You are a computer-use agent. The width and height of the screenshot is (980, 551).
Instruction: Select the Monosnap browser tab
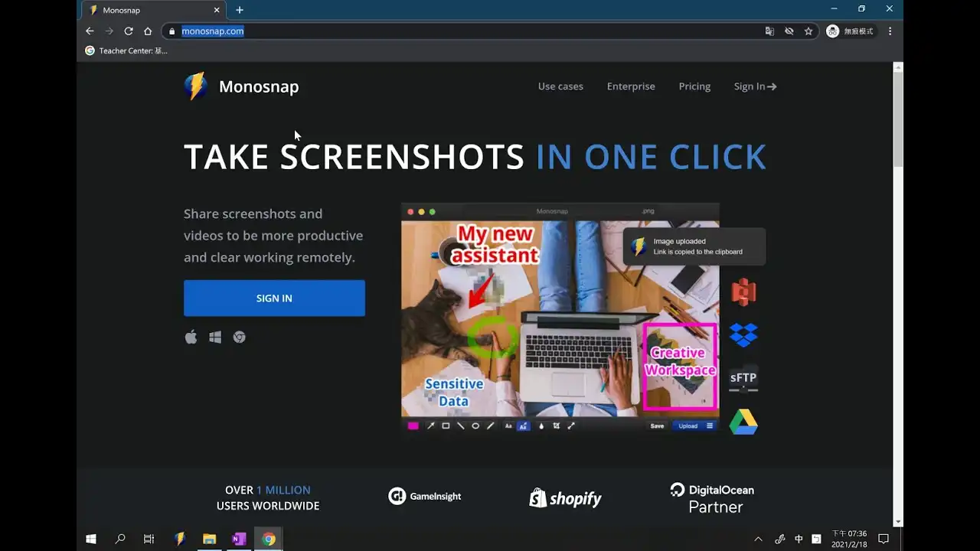(153, 10)
